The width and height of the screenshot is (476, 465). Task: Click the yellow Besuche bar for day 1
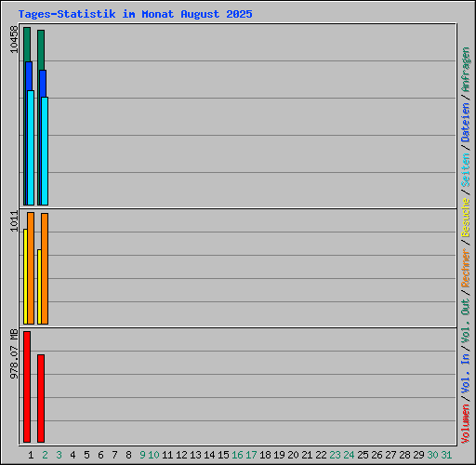coord(25,276)
